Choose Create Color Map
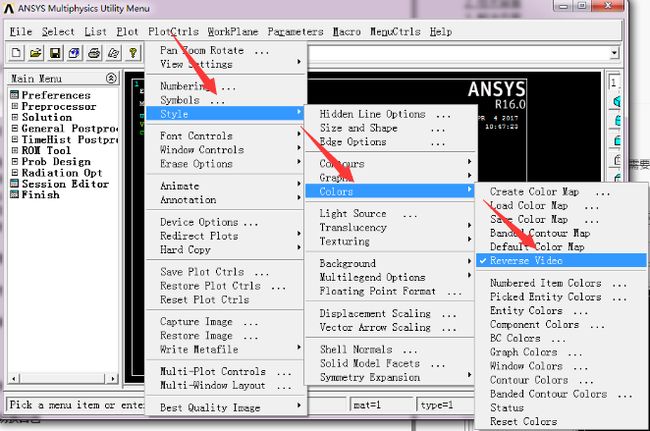Screen dimensions: 650x431 pos(561,191)
